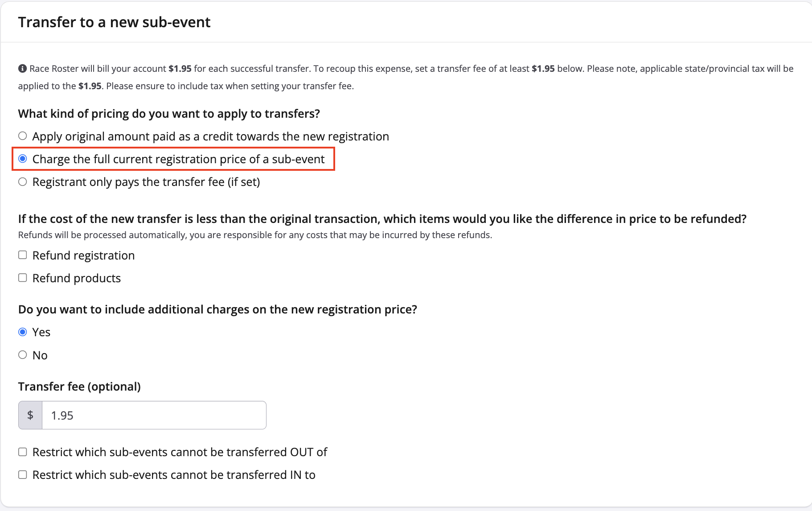Select Yes for additional charges on registration

[23, 331]
